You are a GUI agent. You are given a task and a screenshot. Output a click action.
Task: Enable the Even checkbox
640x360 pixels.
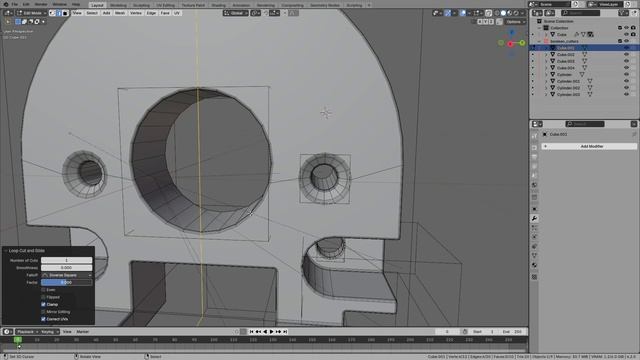coord(43,290)
